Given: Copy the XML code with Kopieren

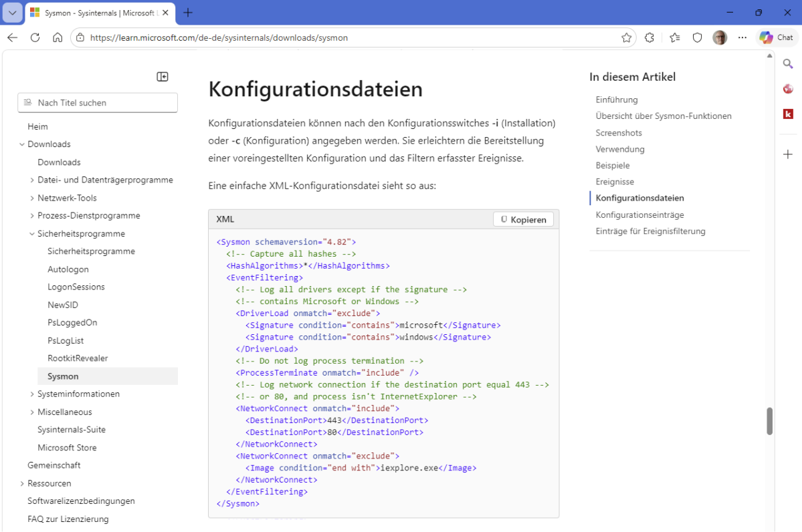Looking at the screenshot, I should pos(523,220).
